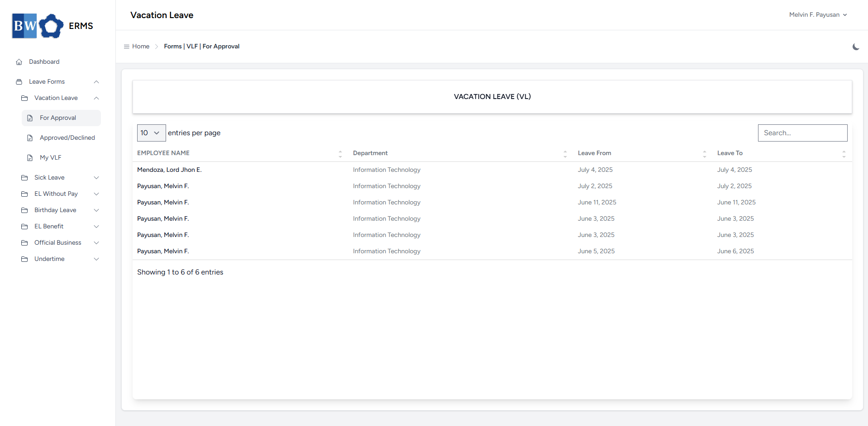
Task: Expand the EL Benefit chevron
Action: 96,227
